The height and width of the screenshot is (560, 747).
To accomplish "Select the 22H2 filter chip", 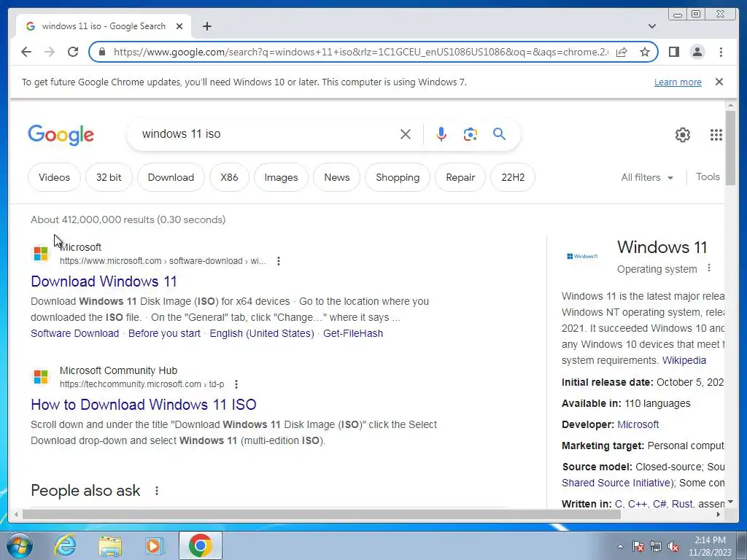I will click(513, 177).
